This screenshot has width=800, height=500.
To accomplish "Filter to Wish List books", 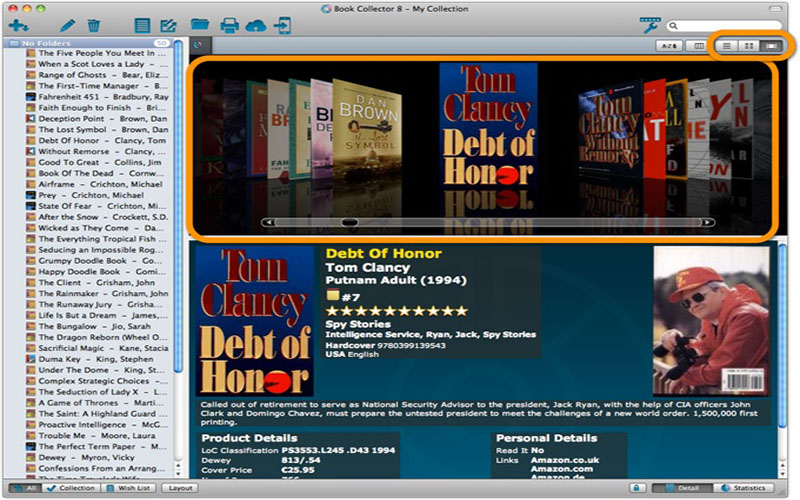I will click(x=128, y=488).
